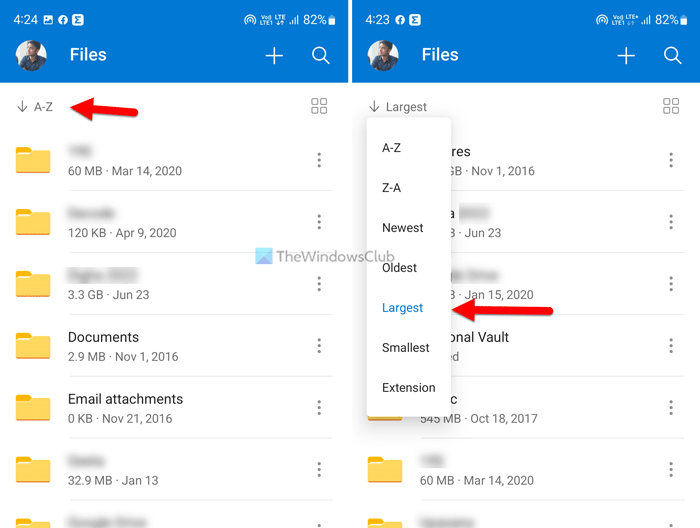Open folder icon for 32.9 MB item

(x=33, y=470)
